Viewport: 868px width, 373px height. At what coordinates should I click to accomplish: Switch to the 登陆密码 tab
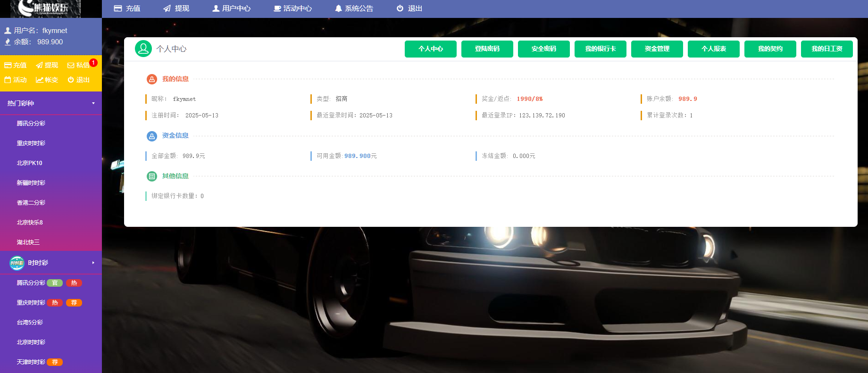tap(487, 49)
